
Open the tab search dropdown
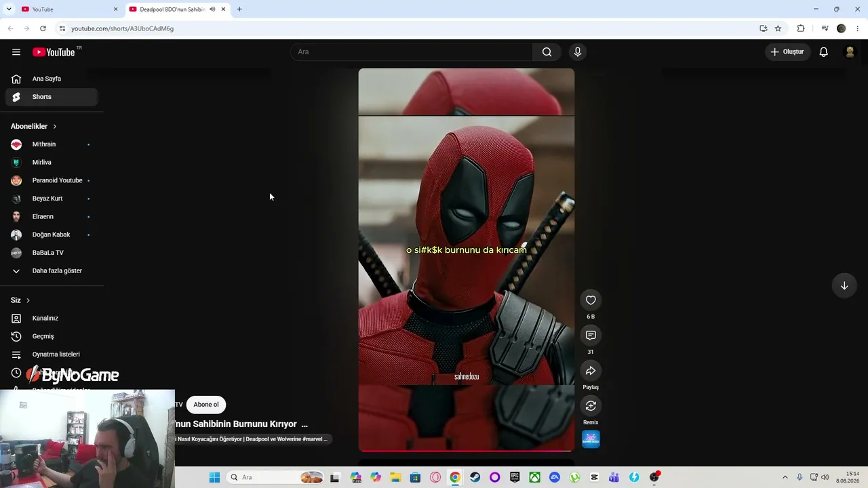pyautogui.click(x=9, y=9)
